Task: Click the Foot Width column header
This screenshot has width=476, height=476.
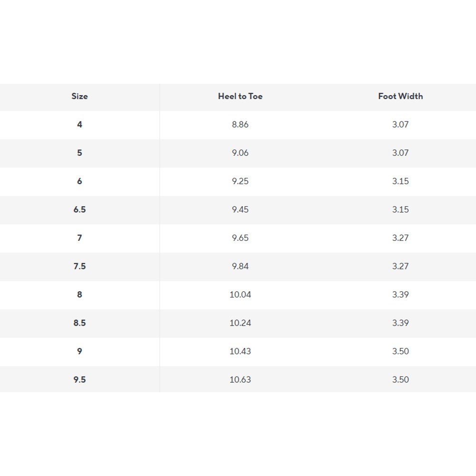Action: tap(400, 96)
